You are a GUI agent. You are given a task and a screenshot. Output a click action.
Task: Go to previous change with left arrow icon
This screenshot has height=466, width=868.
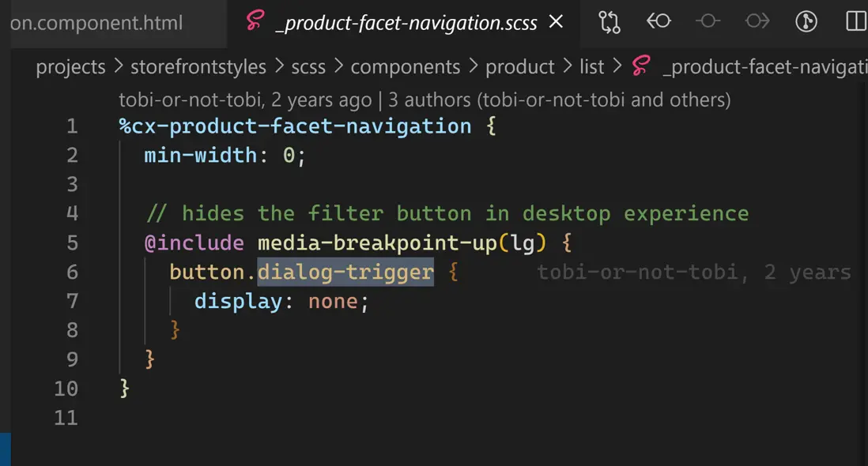click(x=659, y=21)
